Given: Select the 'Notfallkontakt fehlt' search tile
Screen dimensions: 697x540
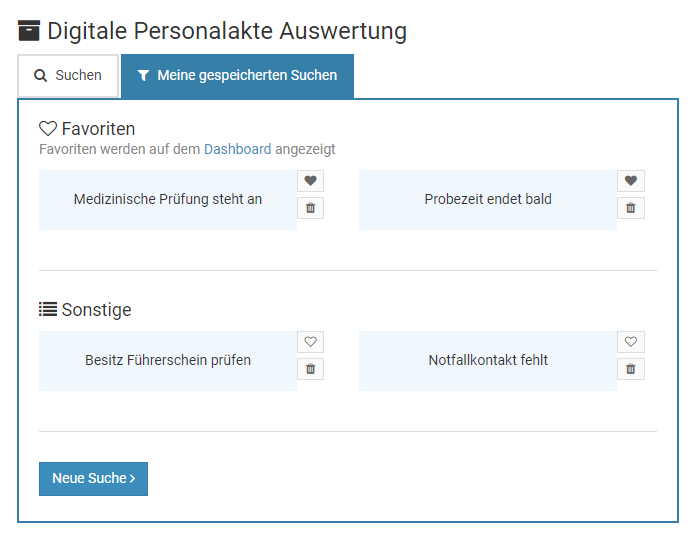Looking at the screenshot, I should click(488, 360).
